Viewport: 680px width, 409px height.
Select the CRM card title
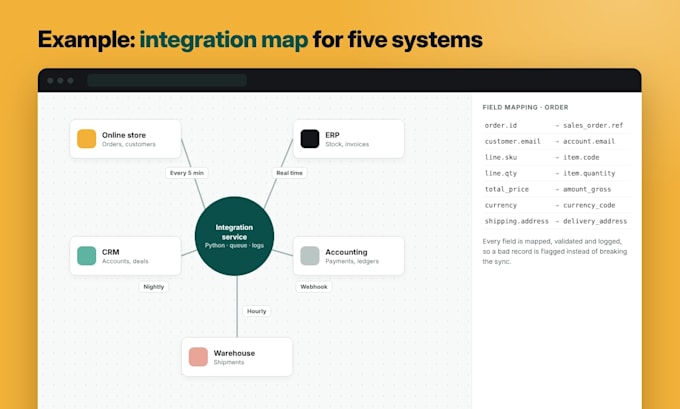pyautogui.click(x=111, y=252)
